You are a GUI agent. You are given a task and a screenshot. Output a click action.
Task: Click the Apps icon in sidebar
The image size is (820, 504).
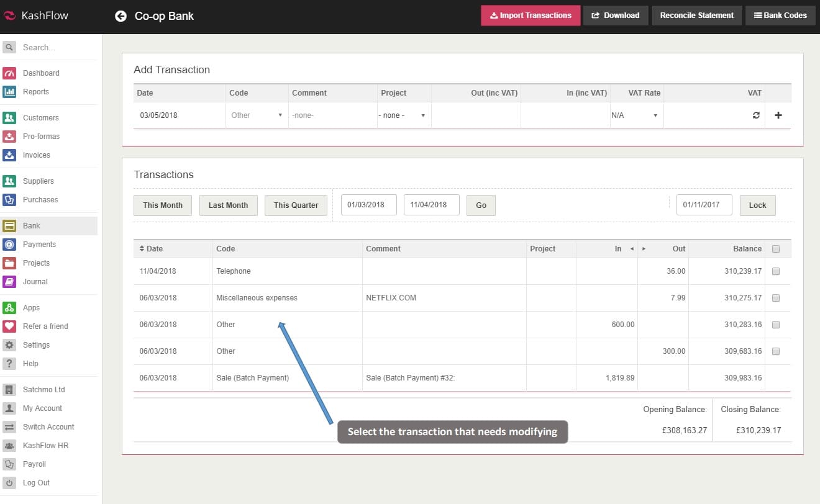tap(9, 308)
